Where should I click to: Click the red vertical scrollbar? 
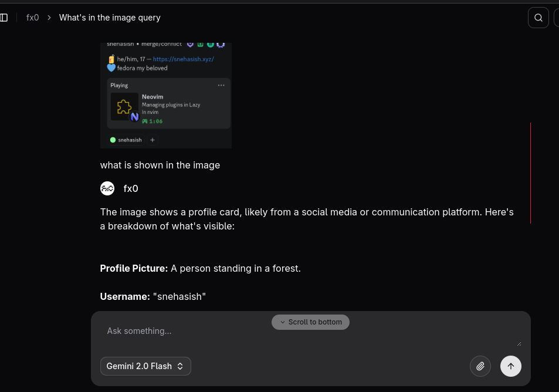point(530,173)
